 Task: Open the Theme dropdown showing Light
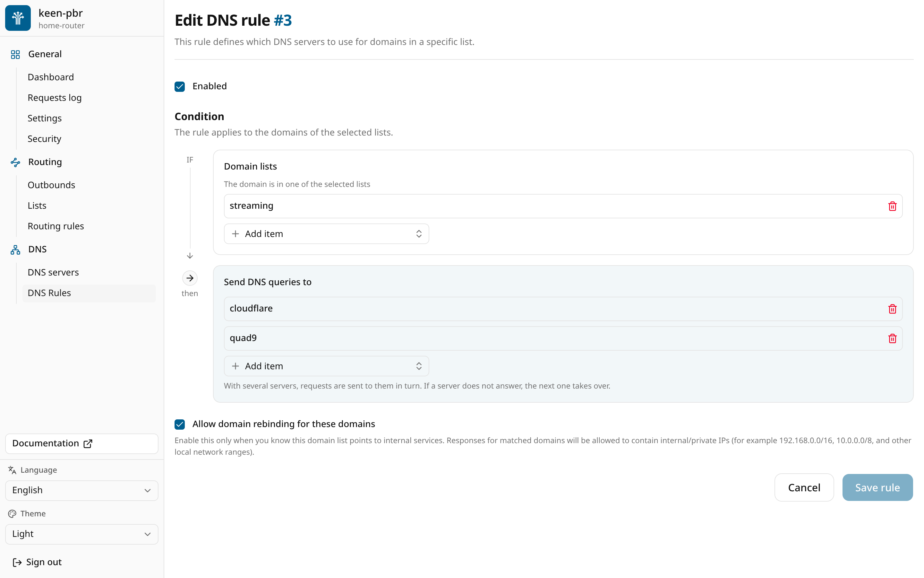82,534
